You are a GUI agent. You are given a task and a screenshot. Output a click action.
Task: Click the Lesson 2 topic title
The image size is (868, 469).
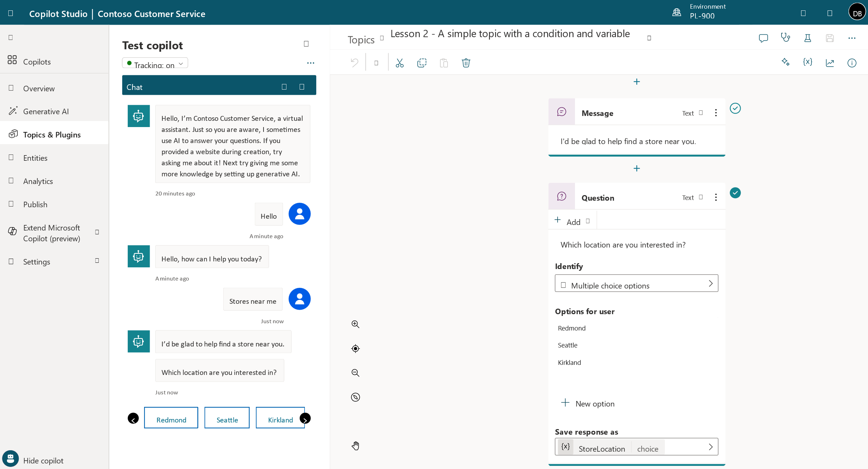510,34
